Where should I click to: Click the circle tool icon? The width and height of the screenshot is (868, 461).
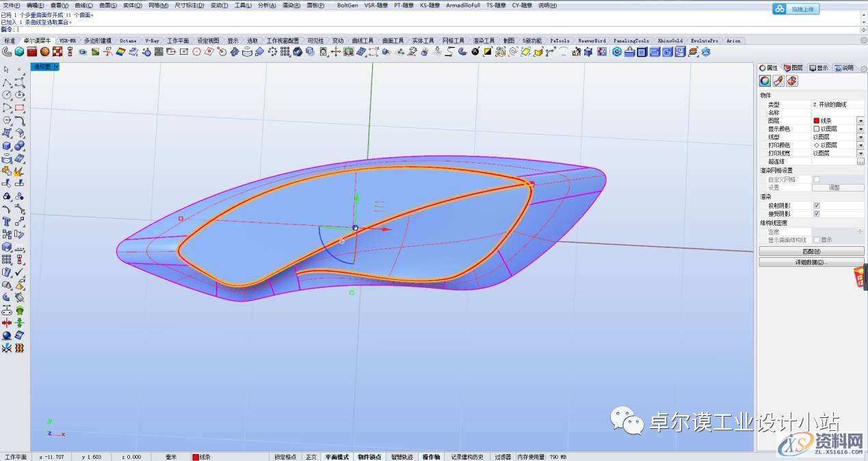coord(7,95)
